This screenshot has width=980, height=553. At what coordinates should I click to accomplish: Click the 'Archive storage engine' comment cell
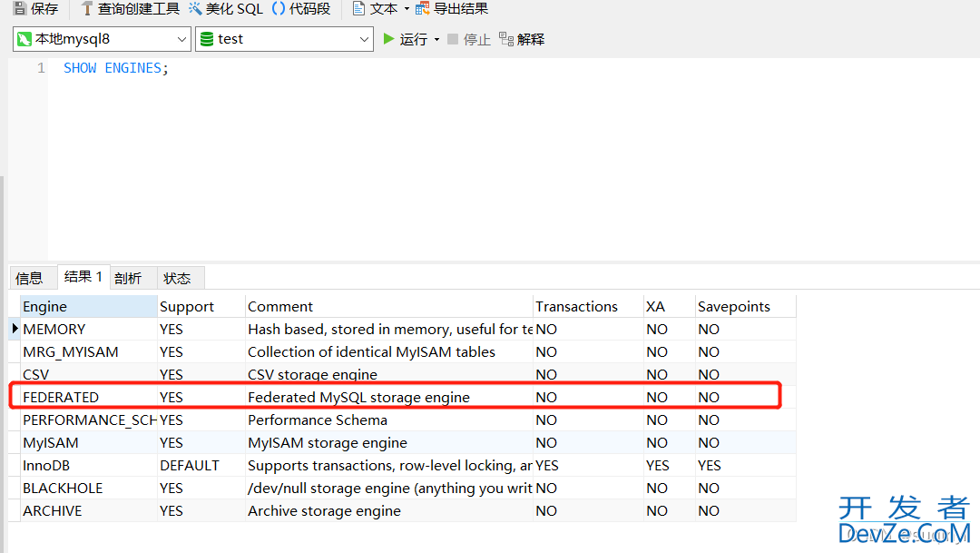coord(388,510)
